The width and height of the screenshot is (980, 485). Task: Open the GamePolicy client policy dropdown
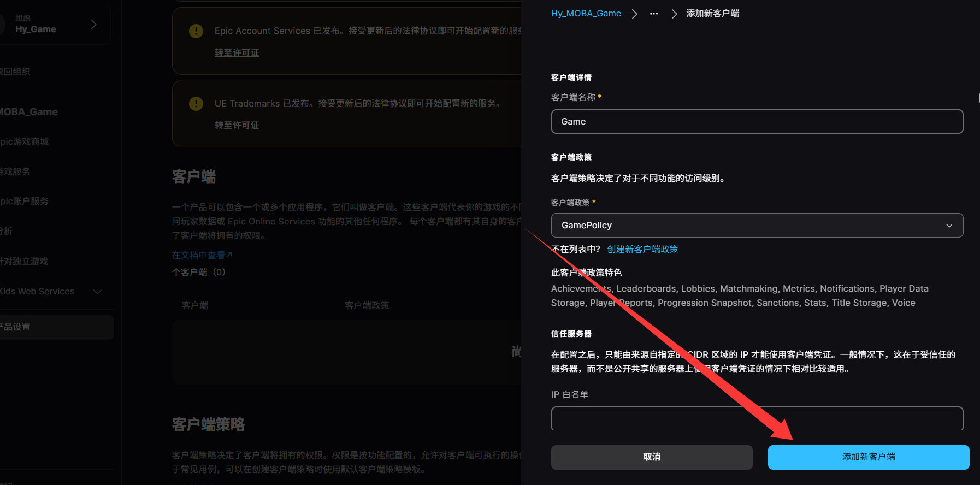point(757,226)
